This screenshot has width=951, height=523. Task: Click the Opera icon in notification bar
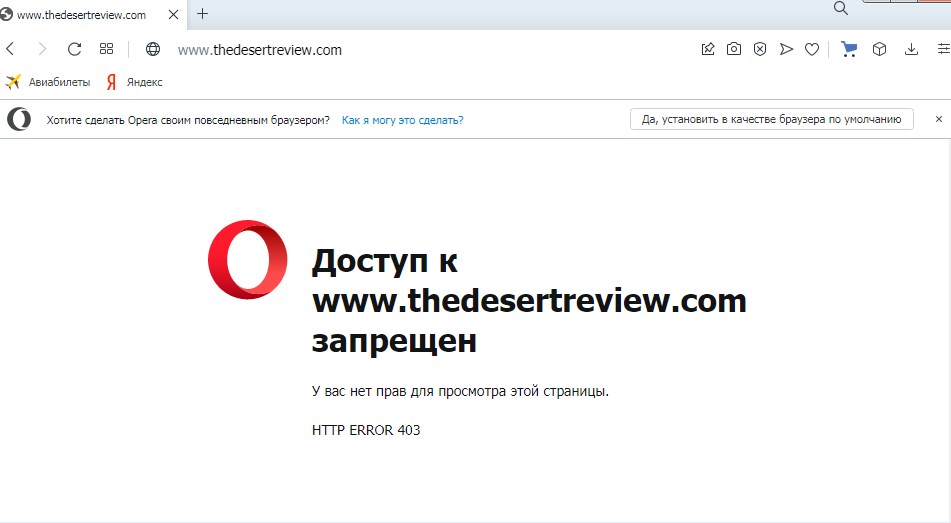[19, 119]
